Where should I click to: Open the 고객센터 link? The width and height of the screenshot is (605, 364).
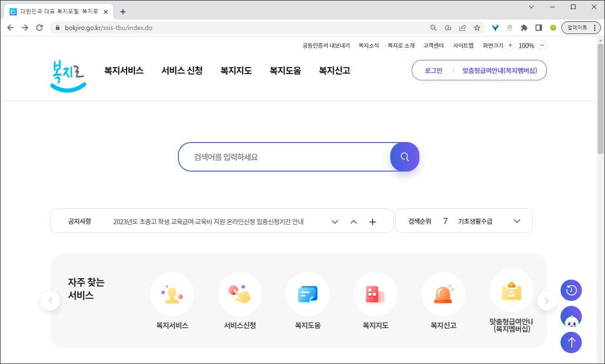[x=433, y=45]
